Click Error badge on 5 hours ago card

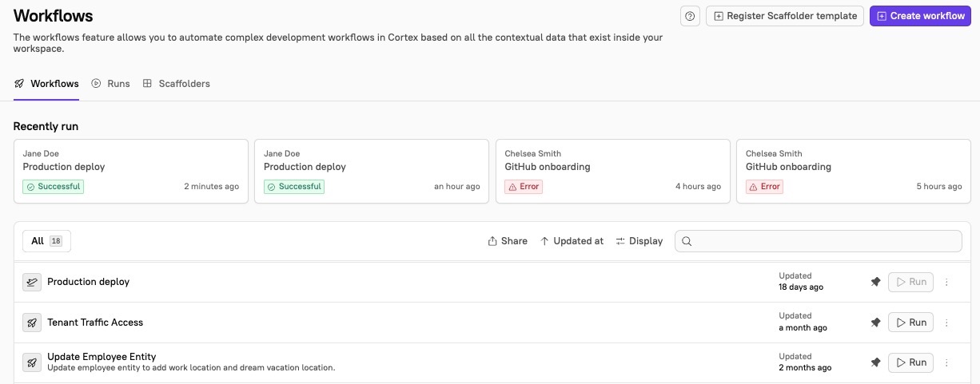tap(764, 187)
